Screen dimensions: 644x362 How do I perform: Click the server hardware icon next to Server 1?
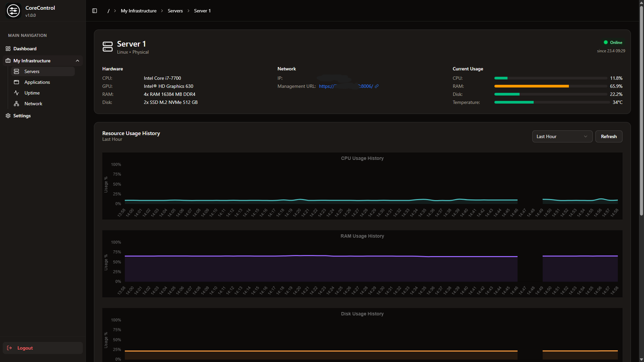107,47
